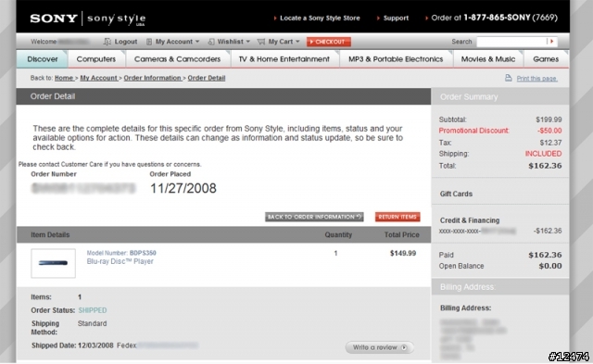Click the Credit & Financing heading
The height and width of the screenshot is (364, 593).
(x=470, y=220)
